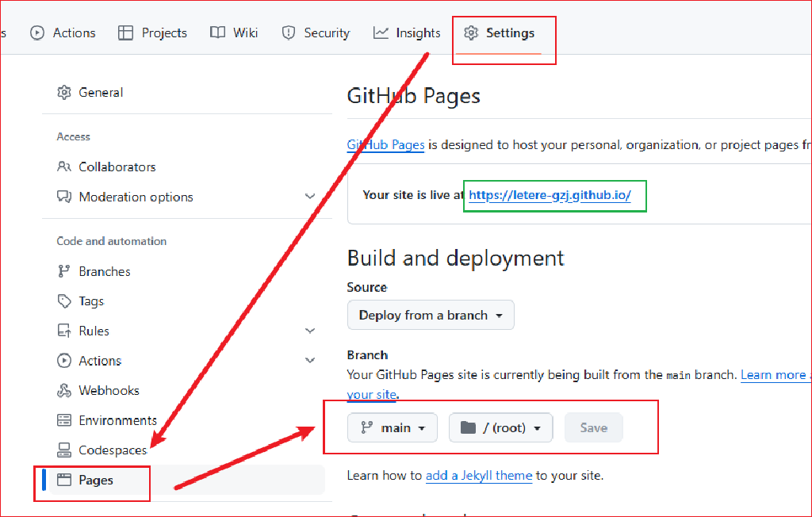The width and height of the screenshot is (812, 517).
Task: Click the Projects table icon
Action: coord(125,33)
